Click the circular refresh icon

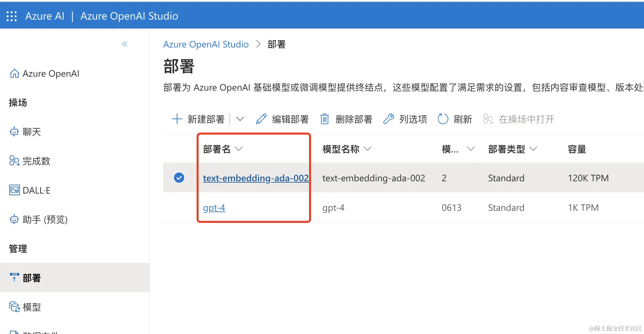[443, 119]
